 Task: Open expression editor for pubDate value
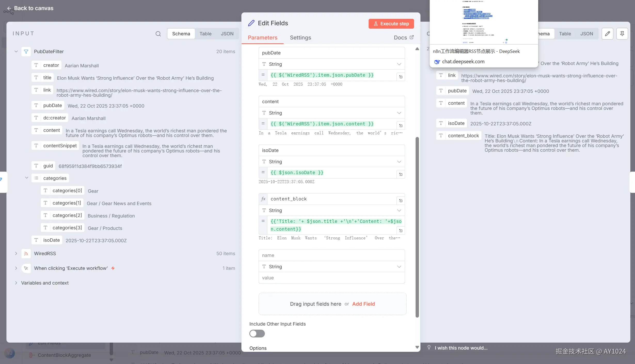pos(401,77)
